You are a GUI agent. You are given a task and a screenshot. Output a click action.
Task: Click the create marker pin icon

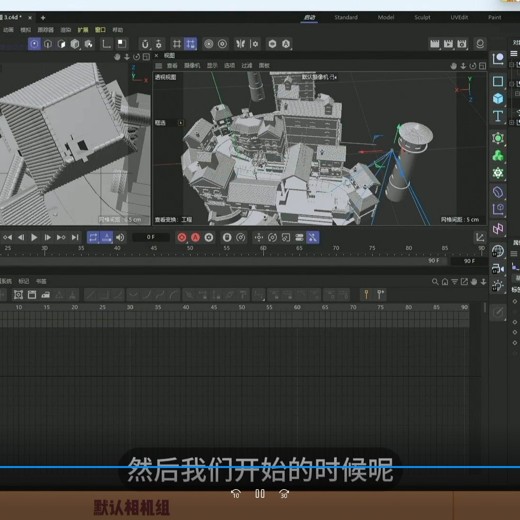[366, 294]
